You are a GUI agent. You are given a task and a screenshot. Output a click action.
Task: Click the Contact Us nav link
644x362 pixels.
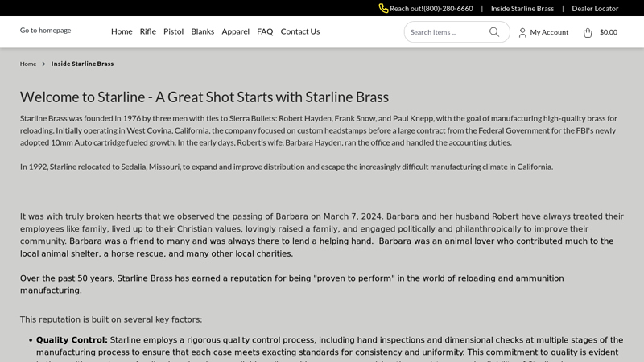pos(300,31)
